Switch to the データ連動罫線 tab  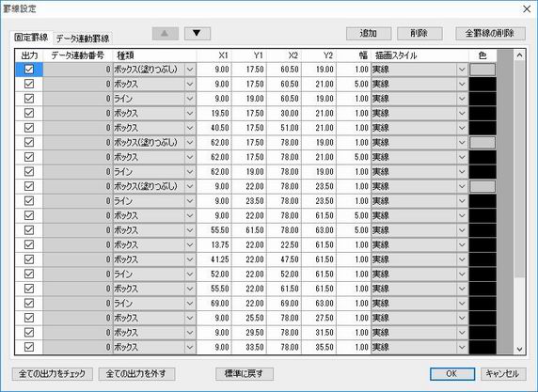(x=83, y=39)
